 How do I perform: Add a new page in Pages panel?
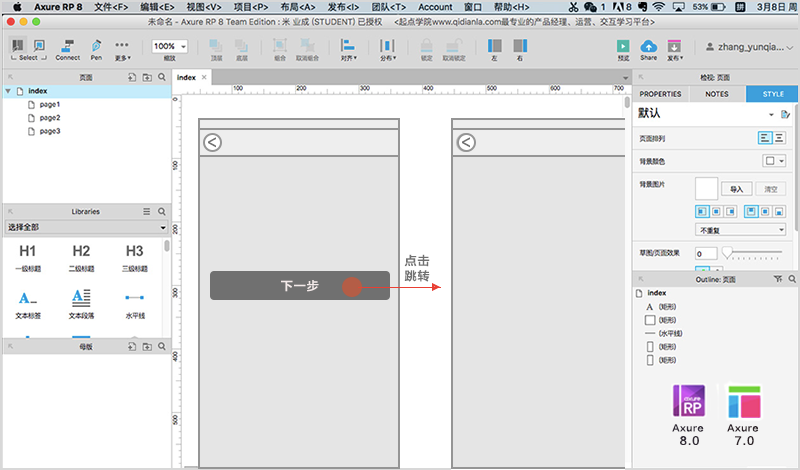click(132, 77)
